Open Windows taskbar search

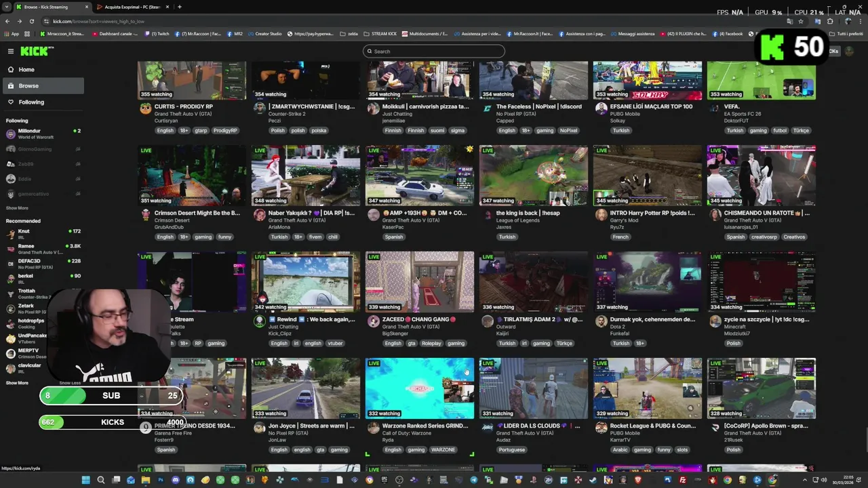[100, 481]
